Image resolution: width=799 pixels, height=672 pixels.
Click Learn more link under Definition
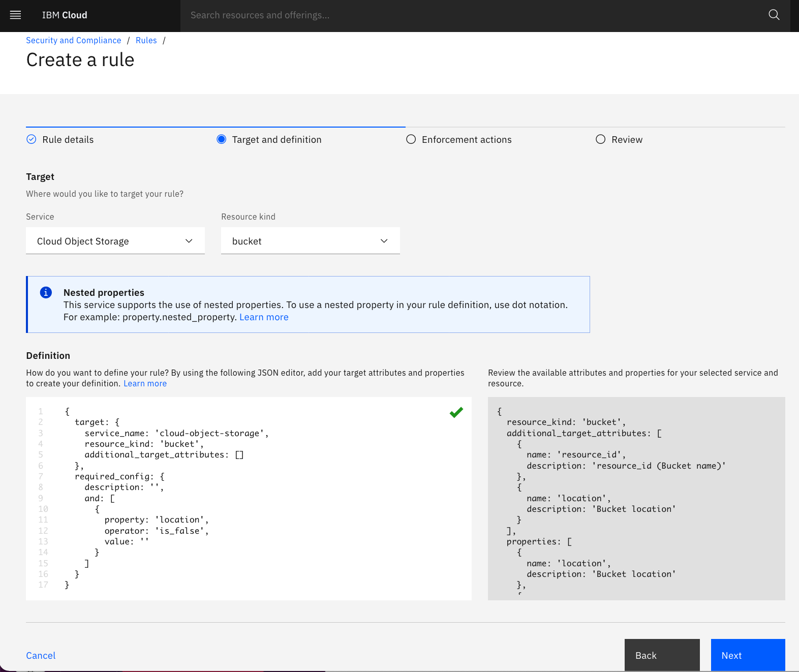[145, 384]
